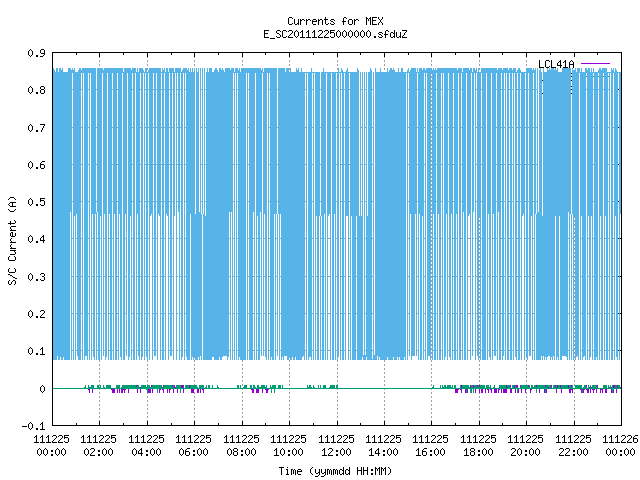
Task: Click the 0.3 y-axis tick label
Action: (x=36, y=277)
